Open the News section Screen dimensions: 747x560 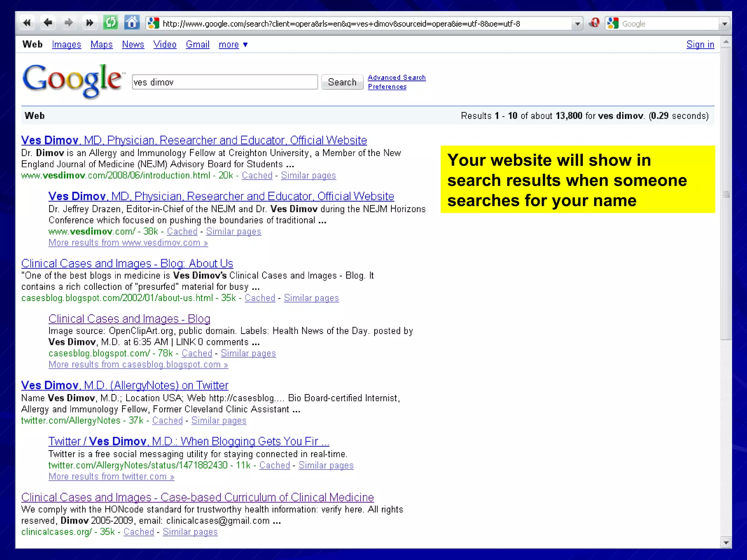point(133,44)
